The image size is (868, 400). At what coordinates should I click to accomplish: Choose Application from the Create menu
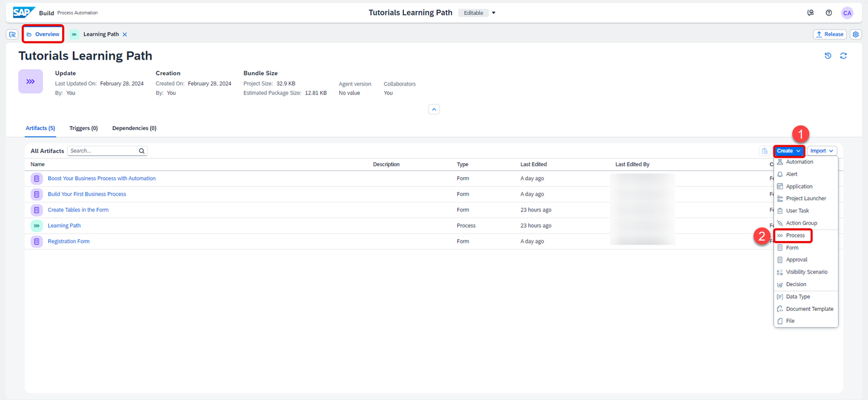coord(806,187)
